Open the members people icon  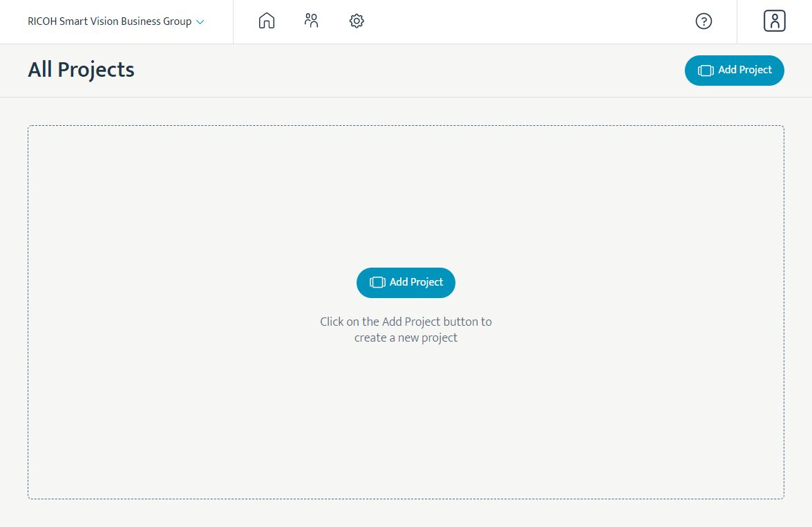[311, 21]
